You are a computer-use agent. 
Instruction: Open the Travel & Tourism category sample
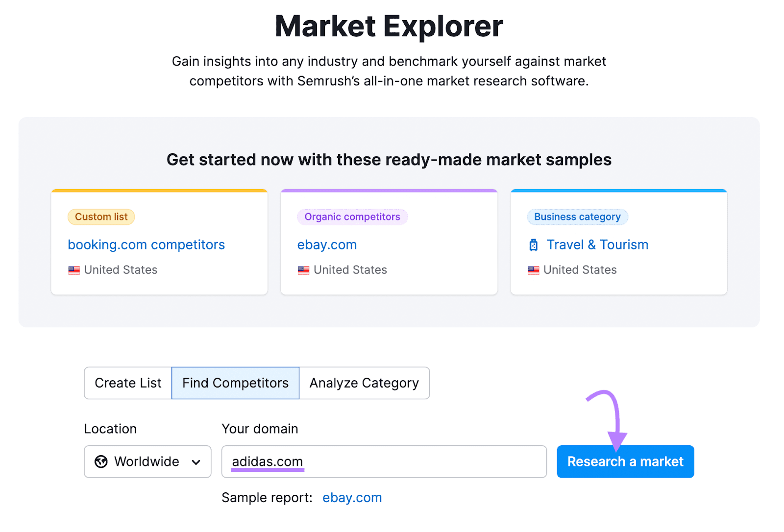coord(597,245)
